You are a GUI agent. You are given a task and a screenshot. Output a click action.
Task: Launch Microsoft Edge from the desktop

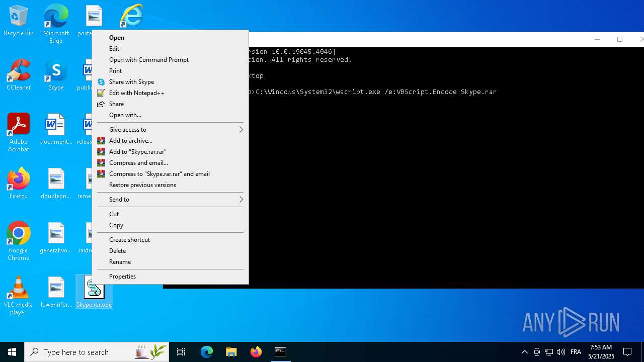pos(56,24)
